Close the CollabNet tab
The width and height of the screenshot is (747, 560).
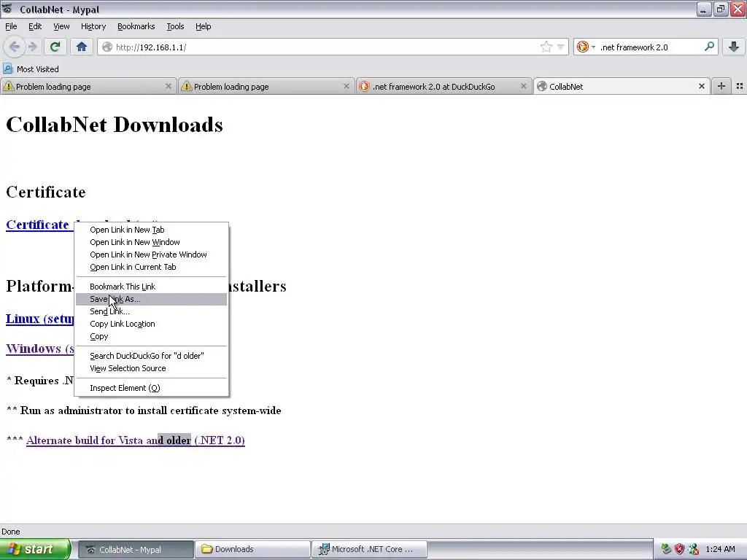[701, 86]
